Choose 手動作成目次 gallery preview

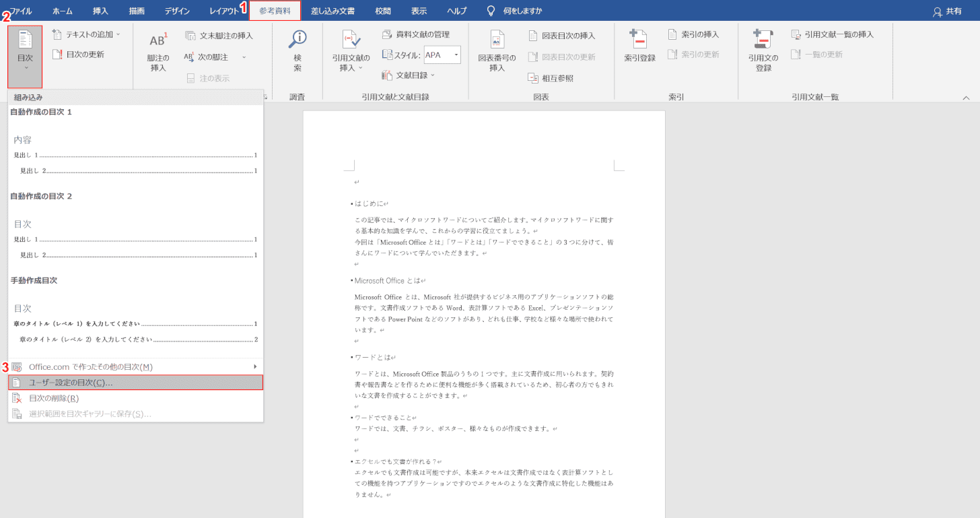click(135, 315)
